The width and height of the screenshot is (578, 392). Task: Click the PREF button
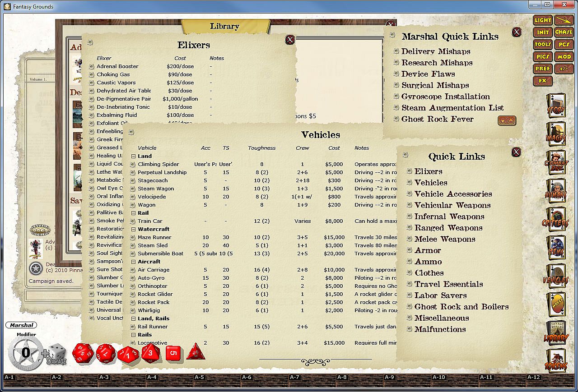click(x=543, y=69)
